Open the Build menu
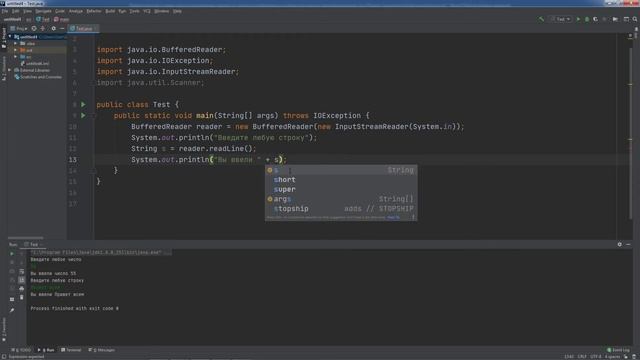 coord(110,11)
